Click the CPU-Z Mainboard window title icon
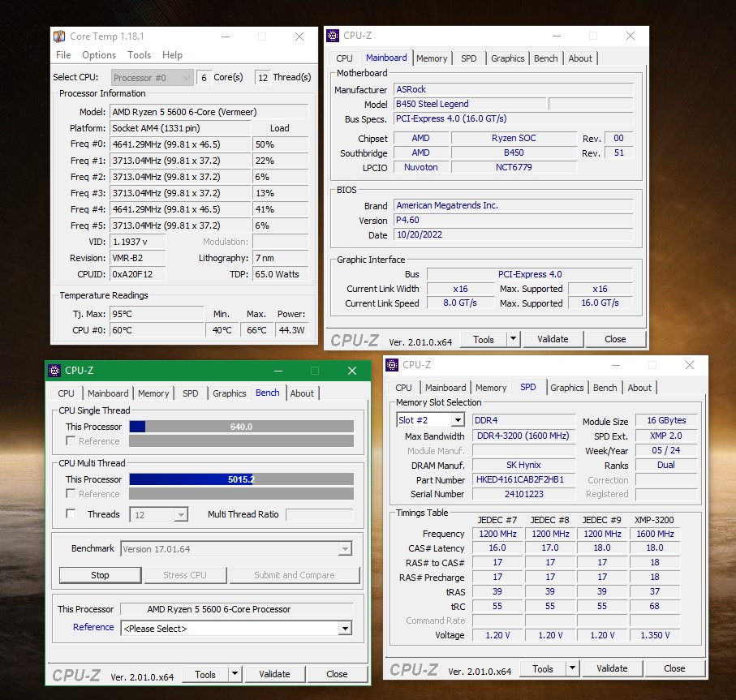This screenshot has height=700, width=736. coord(333,35)
